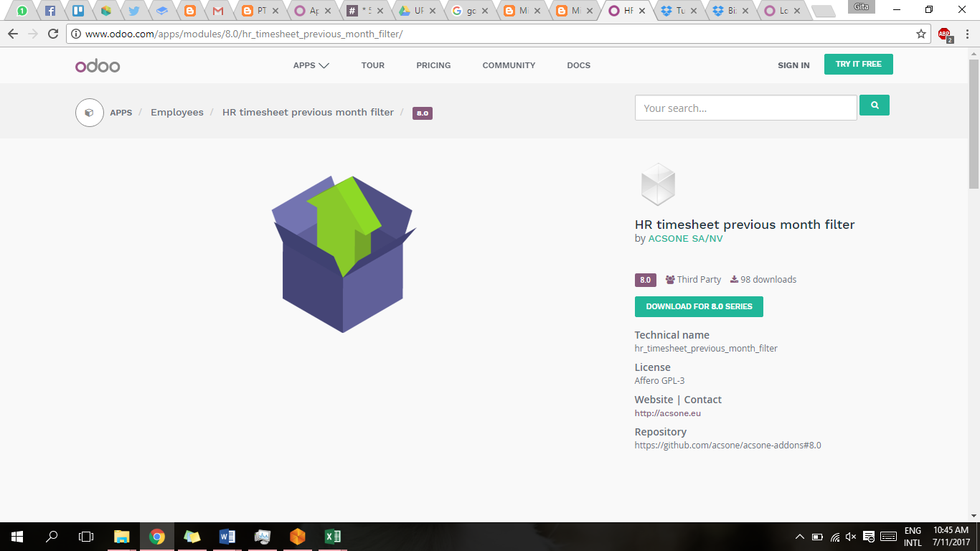
Task: Click the browser forward arrow
Action: pyautogui.click(x=33, y=34)
